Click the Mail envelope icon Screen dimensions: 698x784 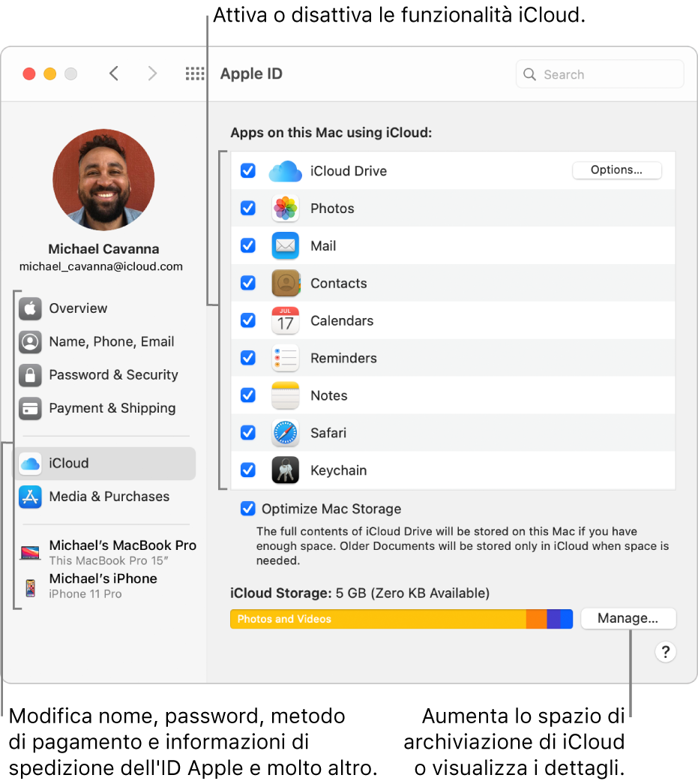(x=286, y=245)
